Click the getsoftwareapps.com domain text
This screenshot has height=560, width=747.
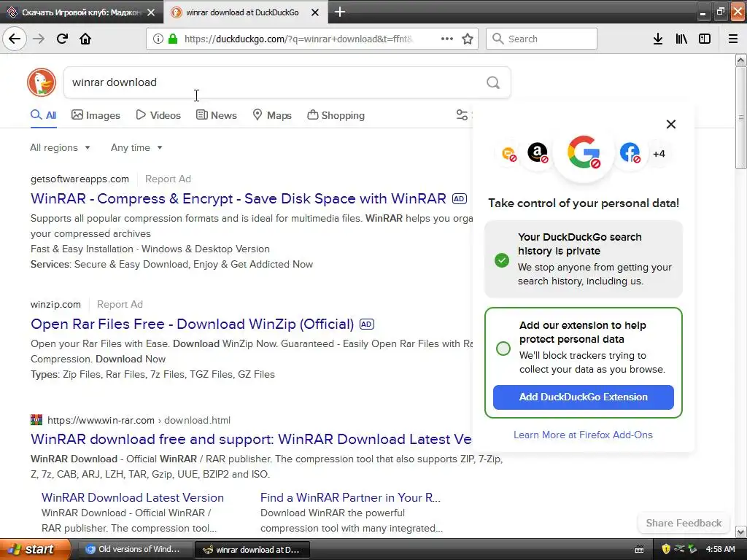[x=80, y=179]
